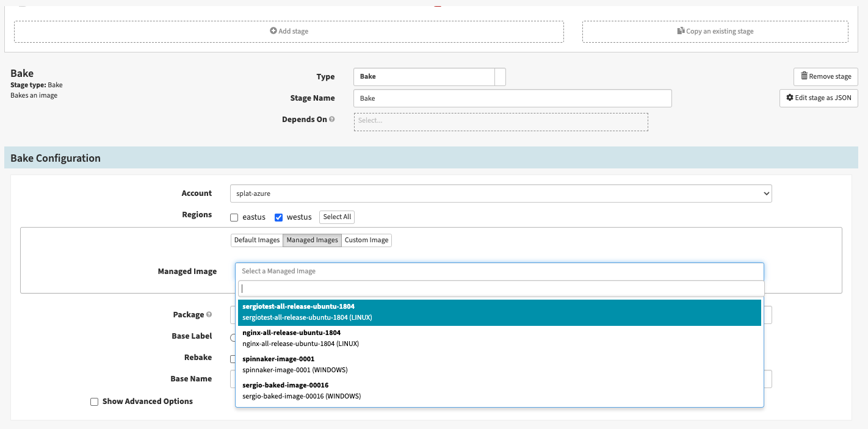
Task: Enable the eastus region checkbox
Action: point(234,217)
